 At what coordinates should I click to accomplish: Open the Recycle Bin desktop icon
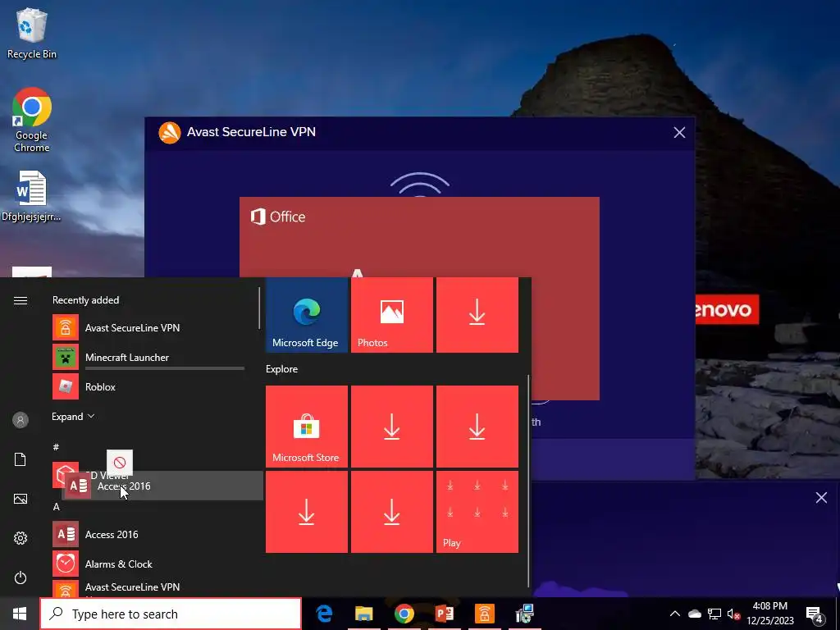coord(32,33)
